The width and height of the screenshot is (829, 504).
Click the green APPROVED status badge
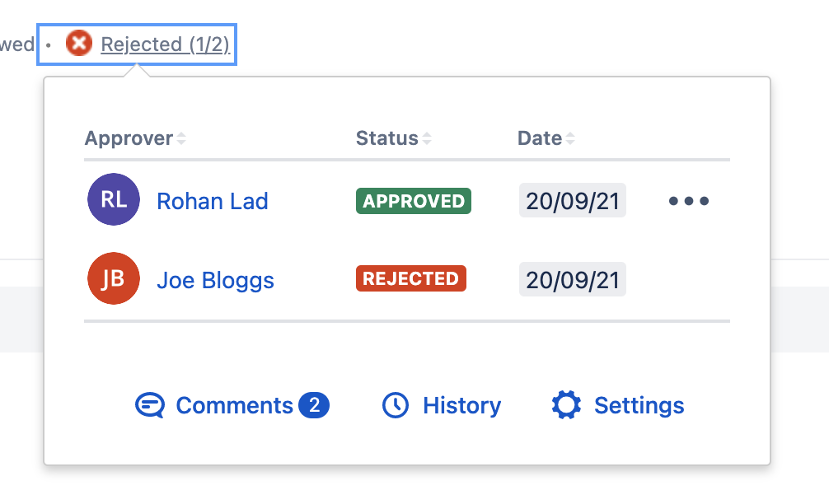414,202
